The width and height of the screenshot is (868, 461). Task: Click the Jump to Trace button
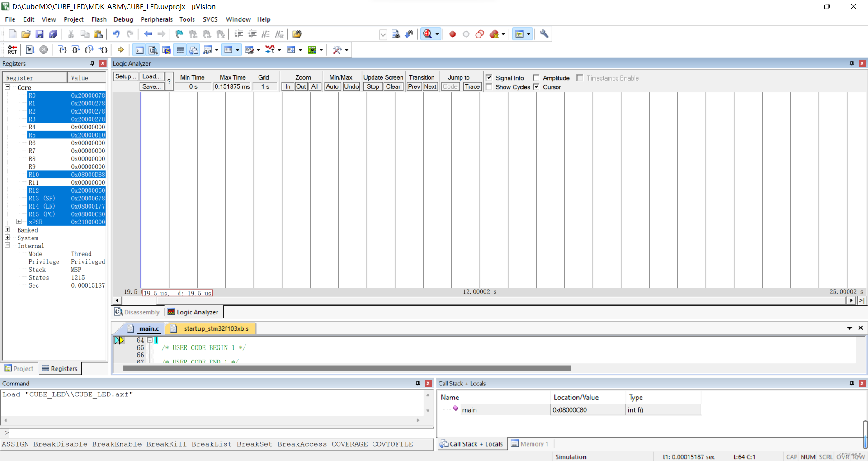point(472,87)
